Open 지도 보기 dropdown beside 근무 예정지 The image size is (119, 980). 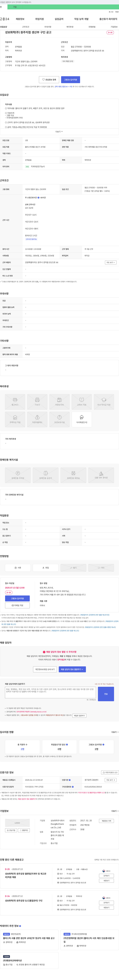coord(111,262)
